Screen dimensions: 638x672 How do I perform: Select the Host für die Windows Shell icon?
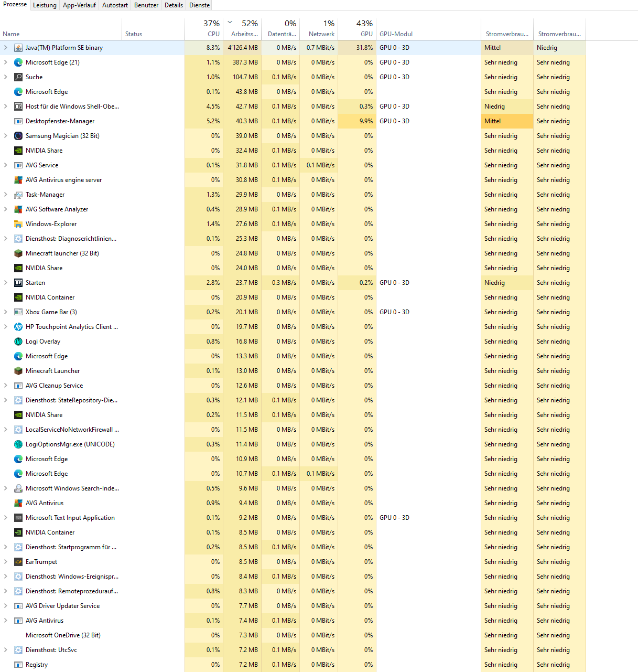(x=18, y=106)
